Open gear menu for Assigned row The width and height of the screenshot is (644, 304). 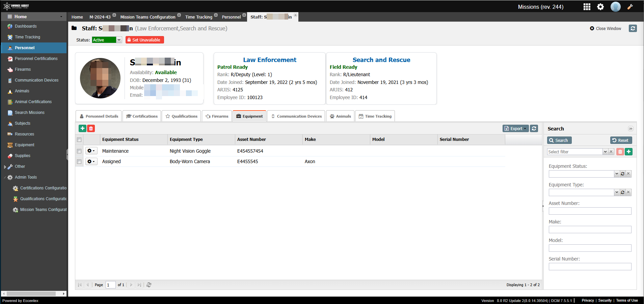tap(91, 161)
